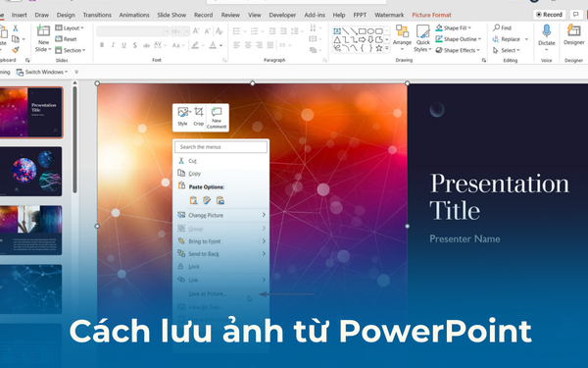This screenshot has width=588, height=368.
Task: Click the Dictate microphone icon
Action: (x=547, y=30)
